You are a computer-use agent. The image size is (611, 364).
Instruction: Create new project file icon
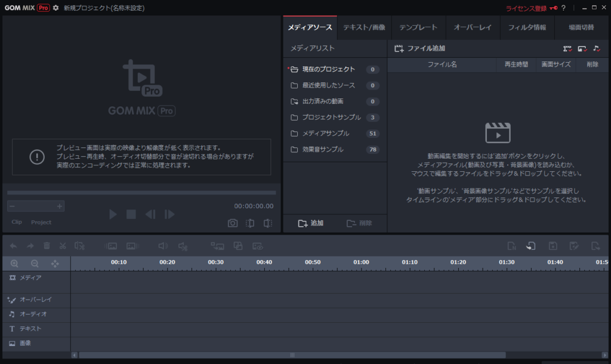click(x=511, y=246)
